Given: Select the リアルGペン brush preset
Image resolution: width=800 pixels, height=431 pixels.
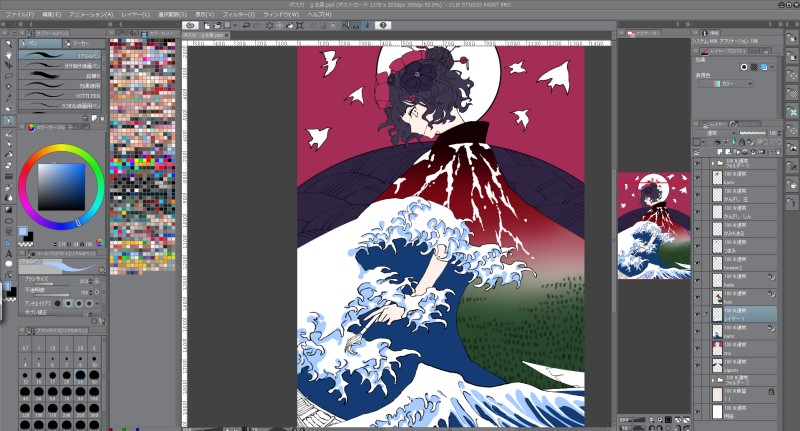Looking at the screenshot, I should 60,55.
